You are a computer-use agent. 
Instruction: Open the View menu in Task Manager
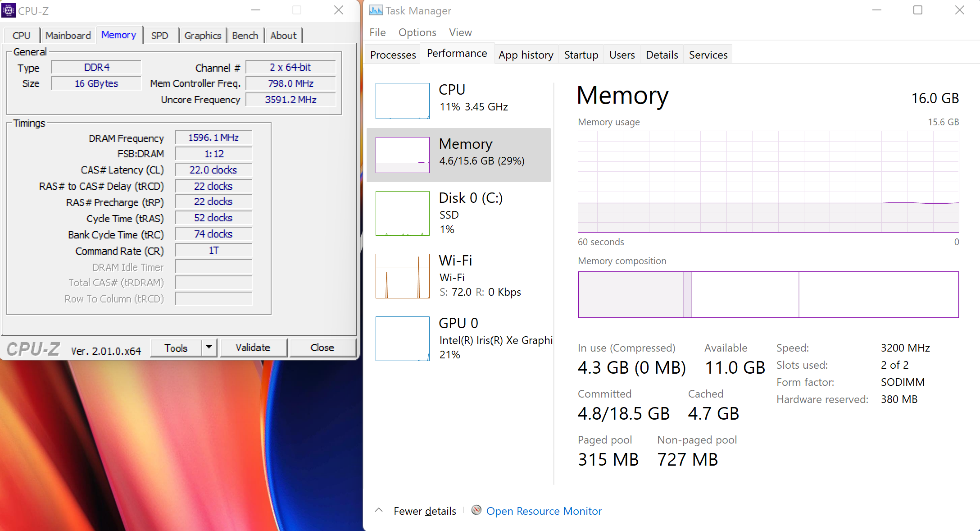(460, 32)
